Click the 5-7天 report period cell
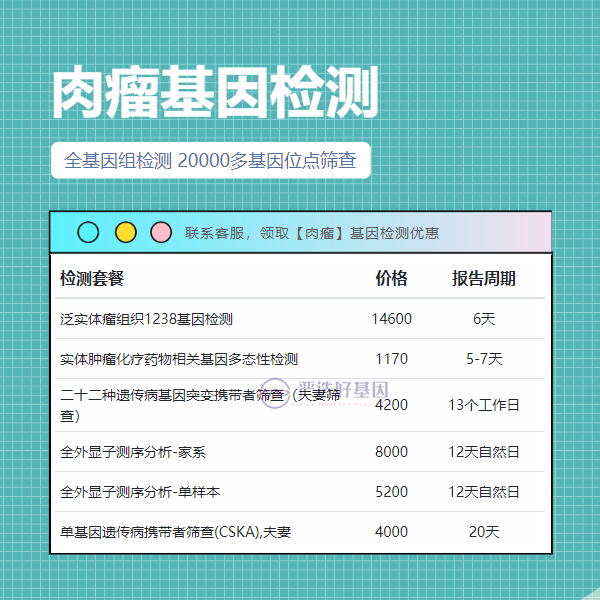Image resolution: width=600 pixels, height=600 pixels. point(484,359)
